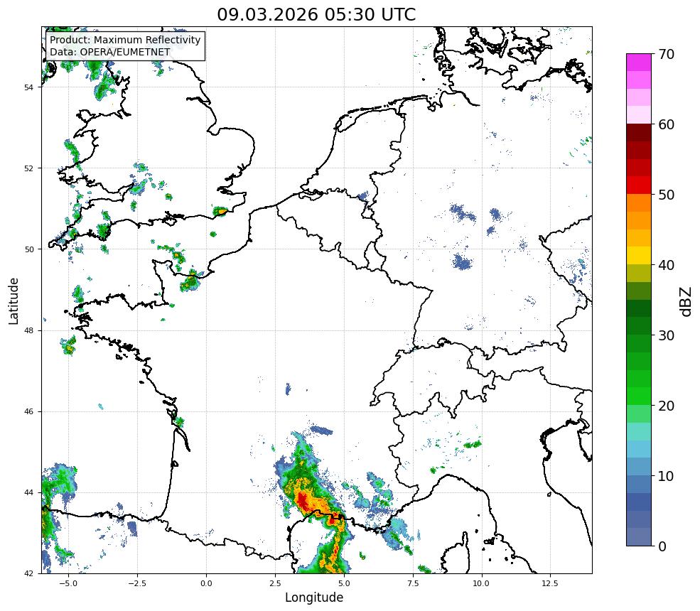Click the latitude tick label '52'
This screenshot has width=700, height=611.
[29, 168]
